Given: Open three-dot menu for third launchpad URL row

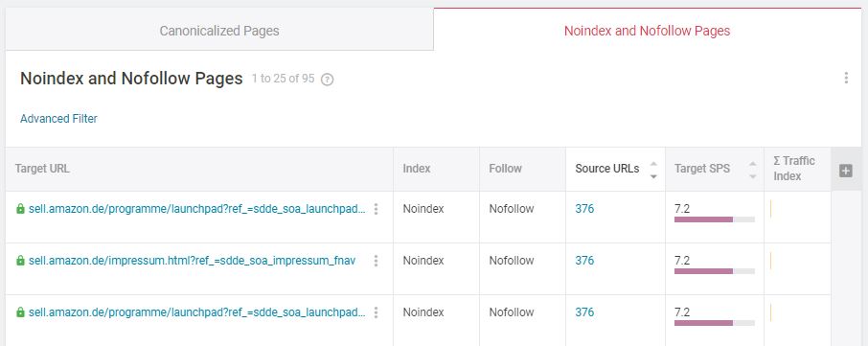Looking at the screenshot, I should pos(376,312).
